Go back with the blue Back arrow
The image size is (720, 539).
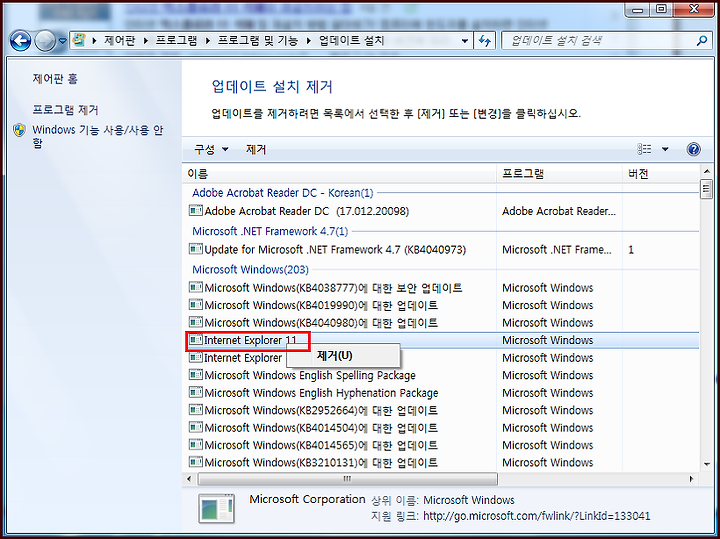pyautogui.click(x=20, y=41)
